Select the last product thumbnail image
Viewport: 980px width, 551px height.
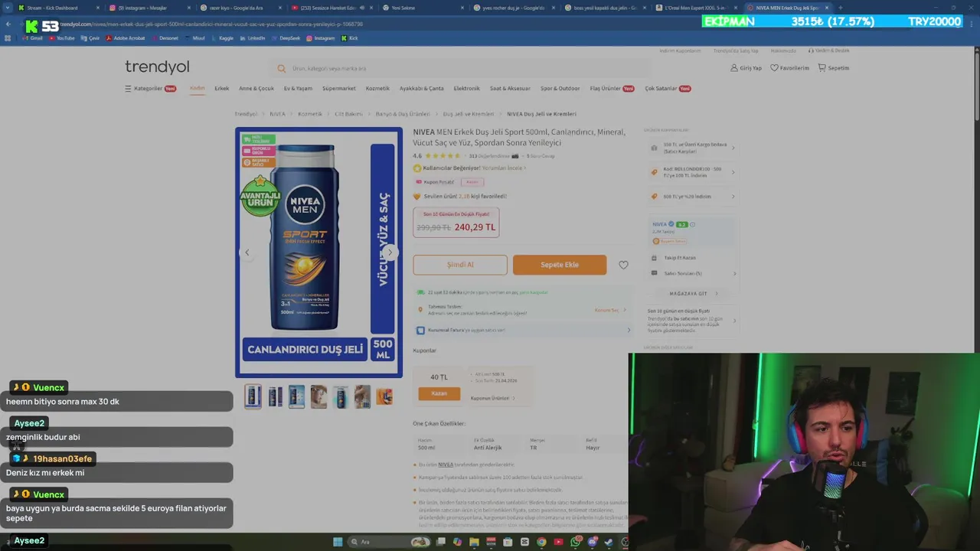(384, 396)
